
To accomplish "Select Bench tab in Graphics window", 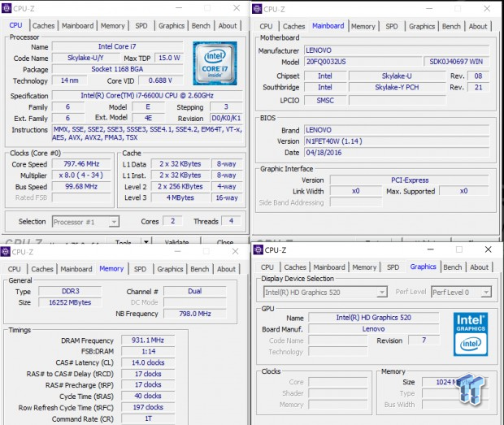I will click(x=453, y=267).
